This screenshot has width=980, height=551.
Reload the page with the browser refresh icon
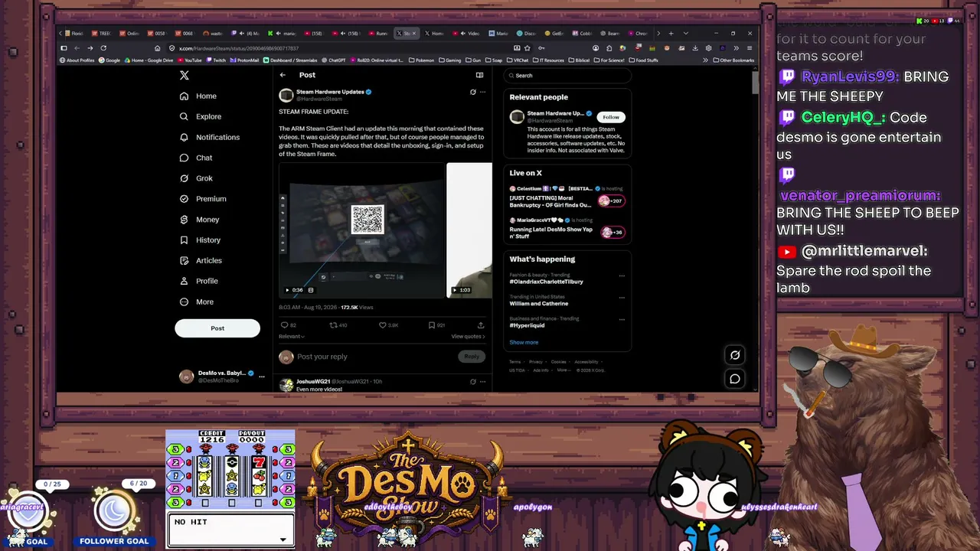(x=103, y=48)
